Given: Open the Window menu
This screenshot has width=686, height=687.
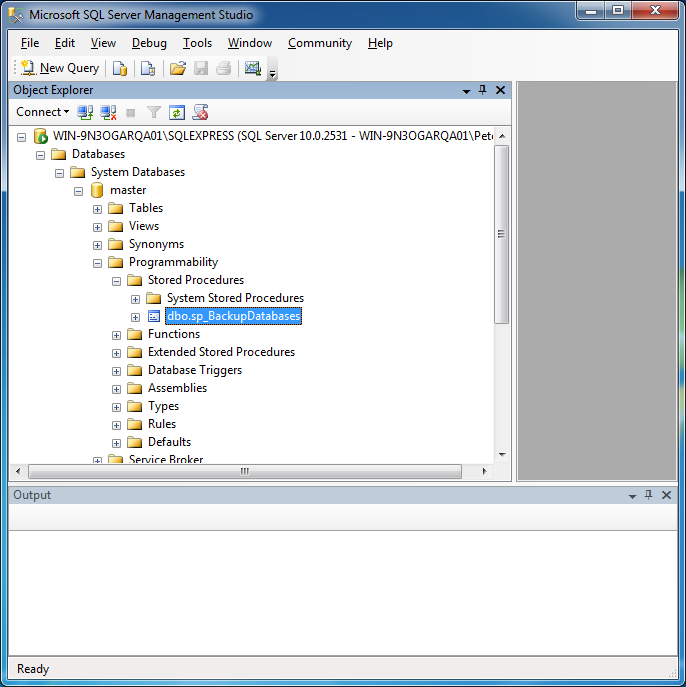Looking at the screenshot, I should click(250, 43).
